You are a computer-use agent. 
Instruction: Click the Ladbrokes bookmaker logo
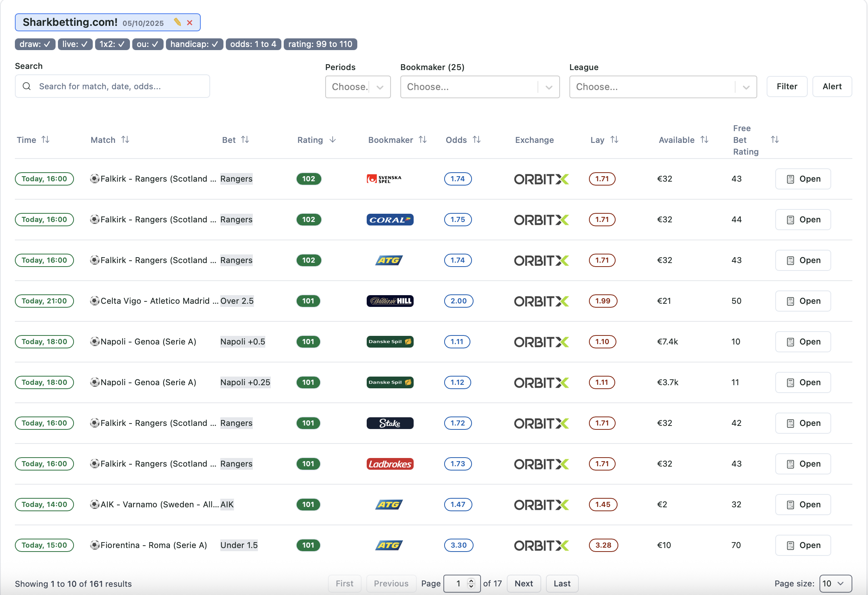[390, 464]
